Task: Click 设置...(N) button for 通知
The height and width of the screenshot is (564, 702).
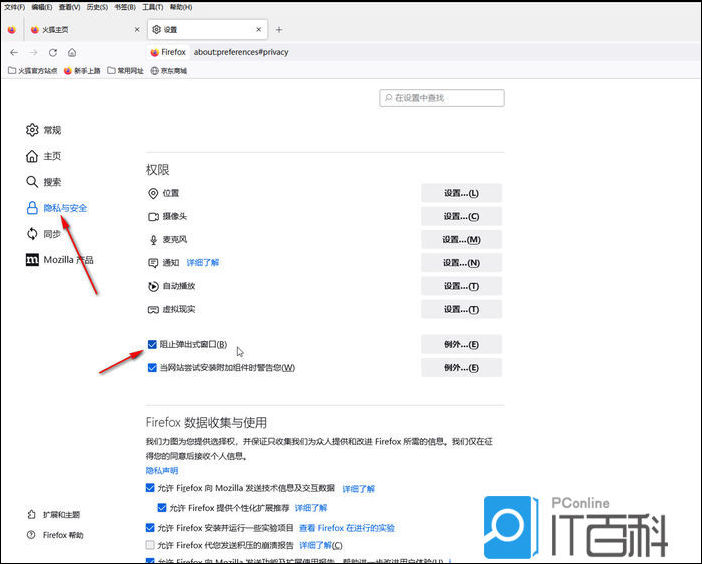Action: [461, 263]
